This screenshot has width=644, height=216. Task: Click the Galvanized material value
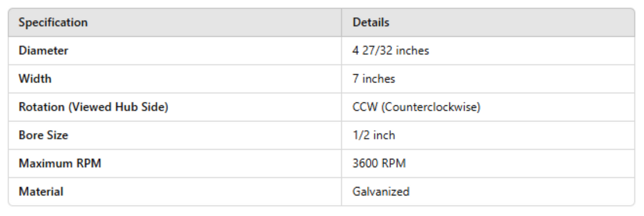coord(381,192)
